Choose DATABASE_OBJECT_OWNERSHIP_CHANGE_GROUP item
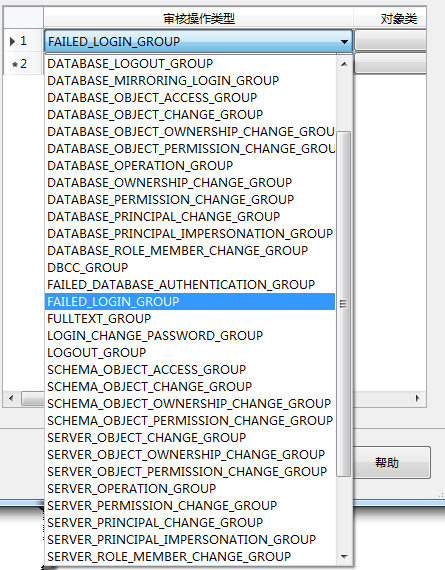This screenshot has width=445, height=570. (190, 132)
